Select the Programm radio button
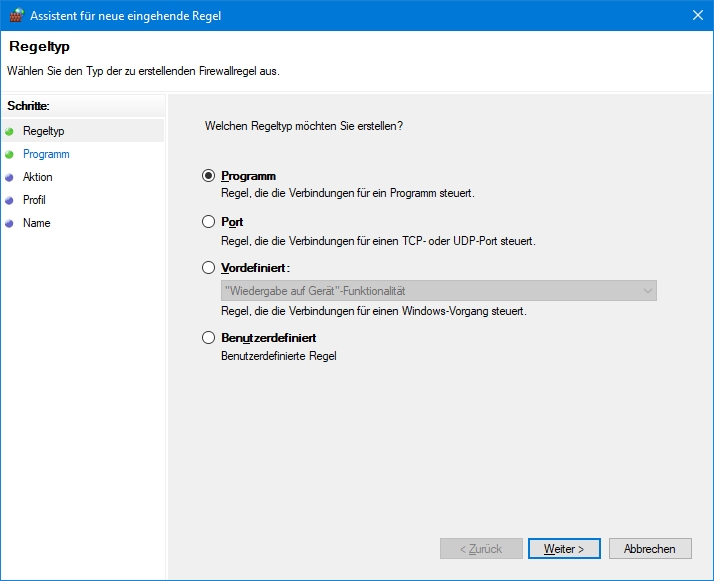714x581 pixels. coord(209,176)
